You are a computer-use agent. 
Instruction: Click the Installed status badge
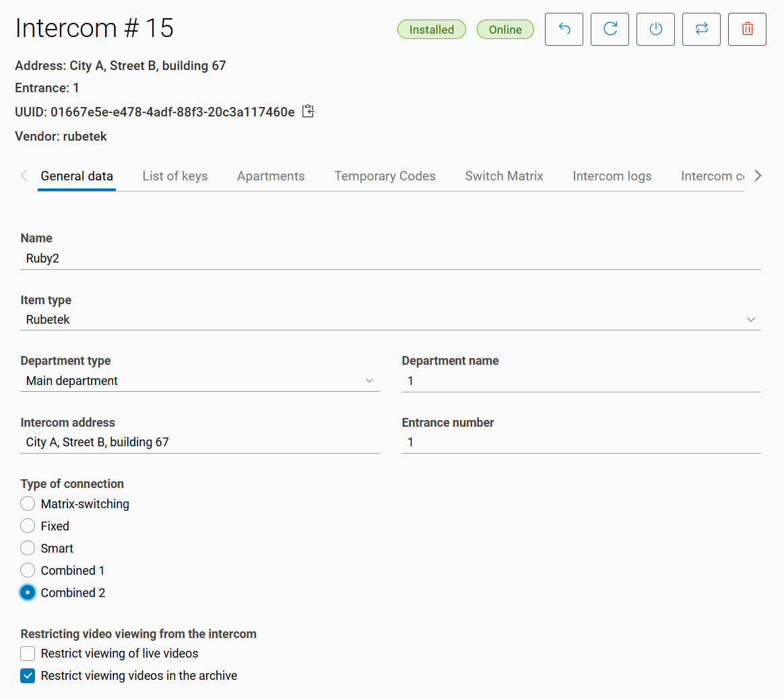pos(431,30)
